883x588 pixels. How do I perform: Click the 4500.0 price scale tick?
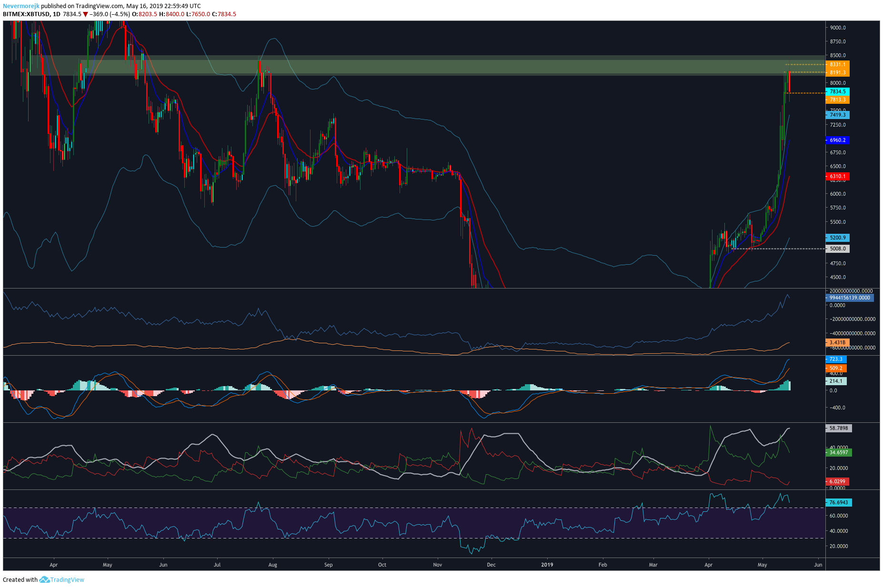click(x=838, y=278)
